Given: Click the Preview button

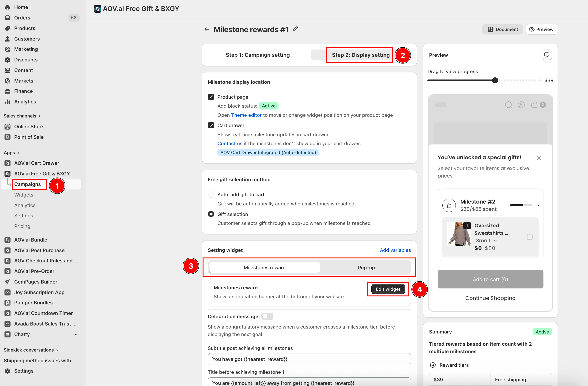Looking at the screenshot, I should 542,29.
